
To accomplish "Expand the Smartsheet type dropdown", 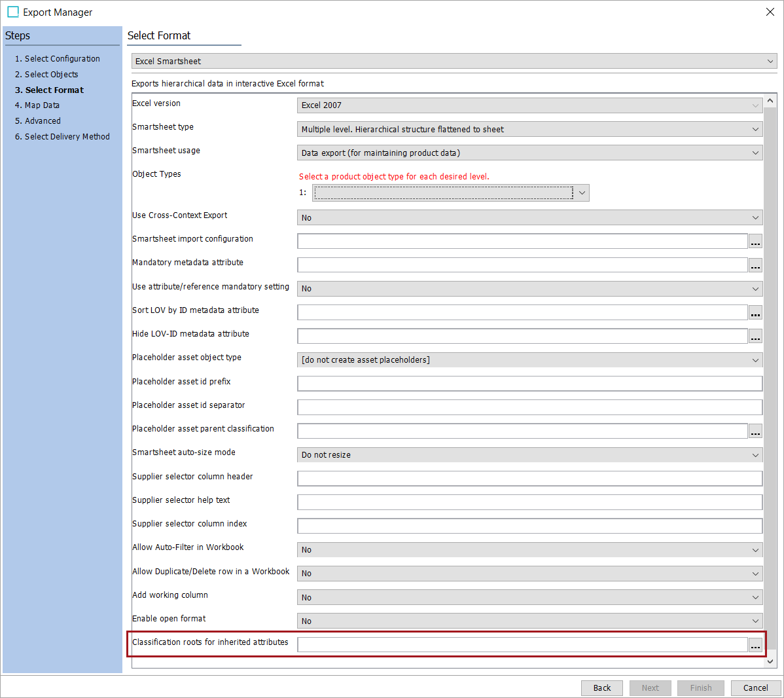I will pyautogui.click(x=529, y=129).
